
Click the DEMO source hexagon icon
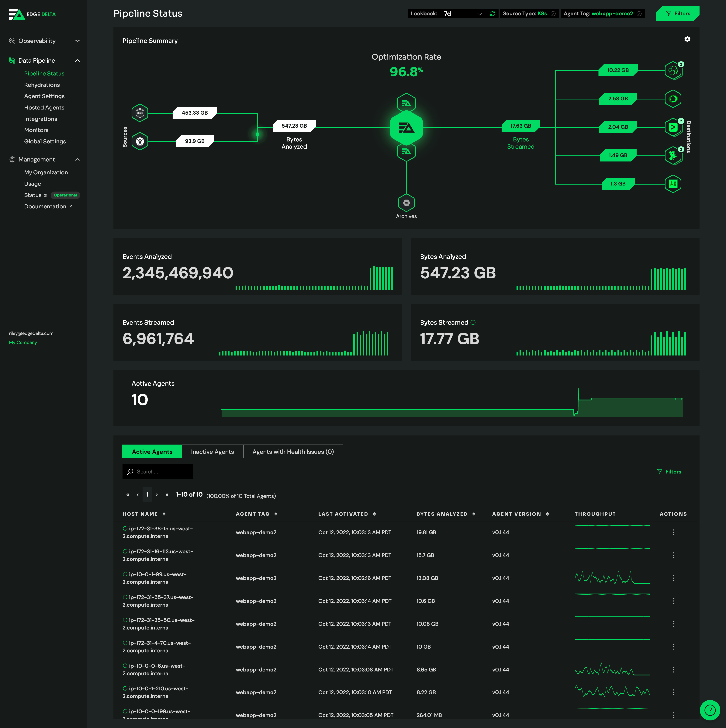[140, 113]
